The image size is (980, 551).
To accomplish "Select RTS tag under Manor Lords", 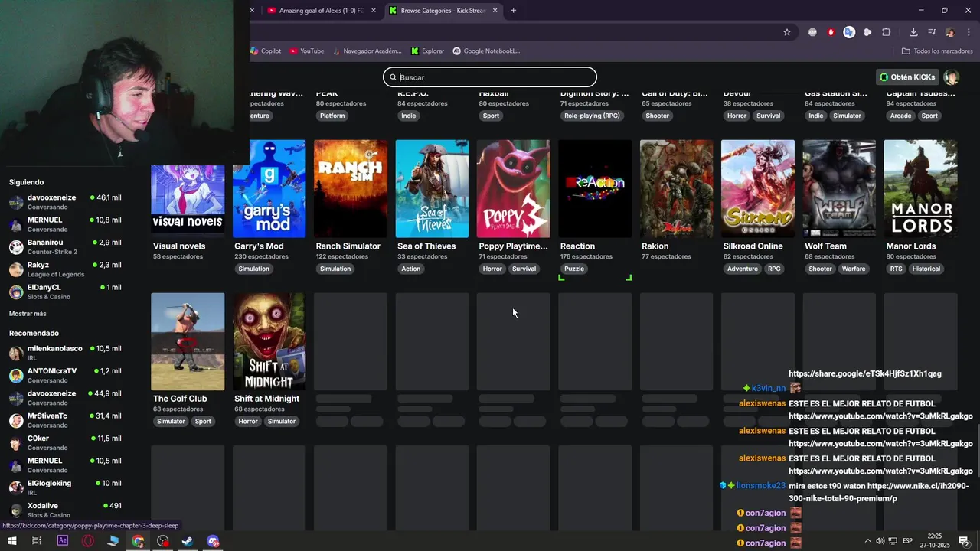I will coord(896,269).
